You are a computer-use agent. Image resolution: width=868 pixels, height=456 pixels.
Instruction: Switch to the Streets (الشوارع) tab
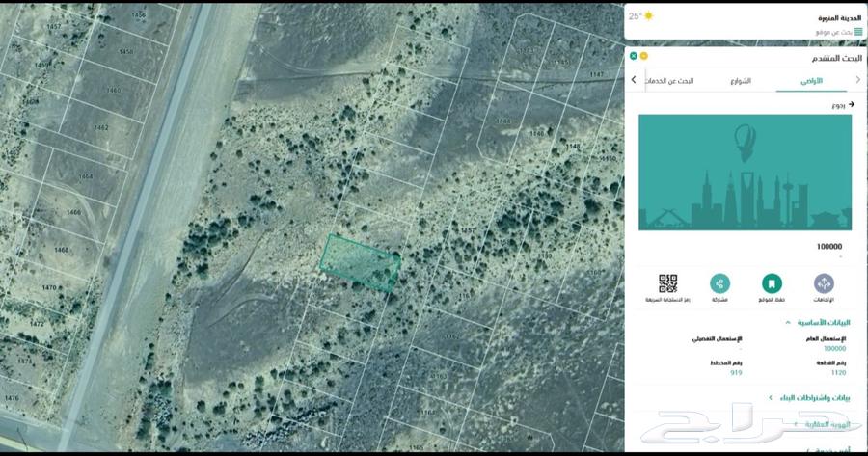[x=741, y=81]
